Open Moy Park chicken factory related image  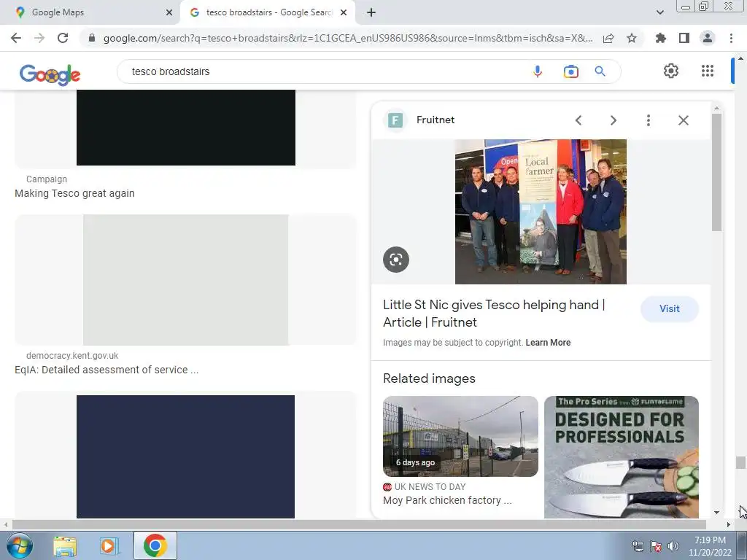pyautogui.click(x=460, y=436)
